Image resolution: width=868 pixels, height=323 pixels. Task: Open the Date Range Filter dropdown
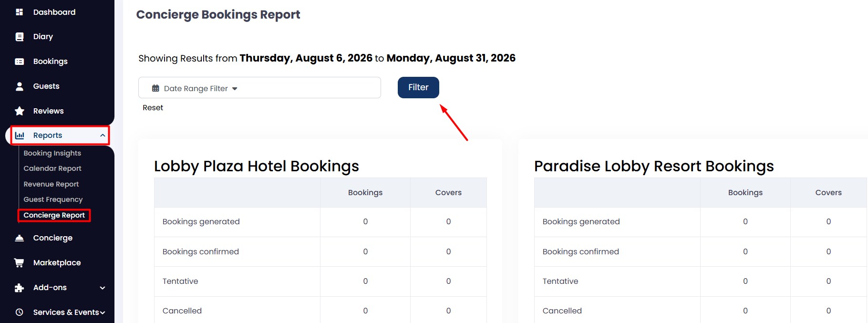click(x=259, y=88)
